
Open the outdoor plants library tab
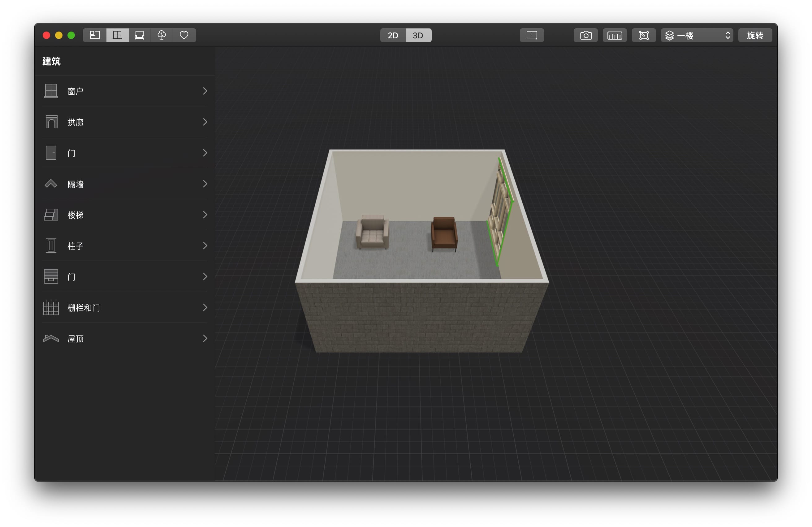pyautogui.click(x=162, y=35)
